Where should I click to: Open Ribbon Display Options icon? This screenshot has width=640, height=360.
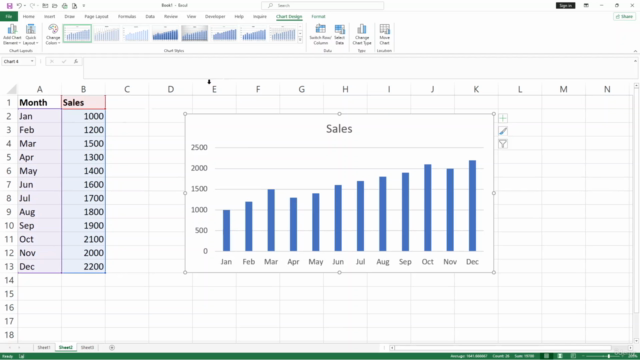(586, 5)
